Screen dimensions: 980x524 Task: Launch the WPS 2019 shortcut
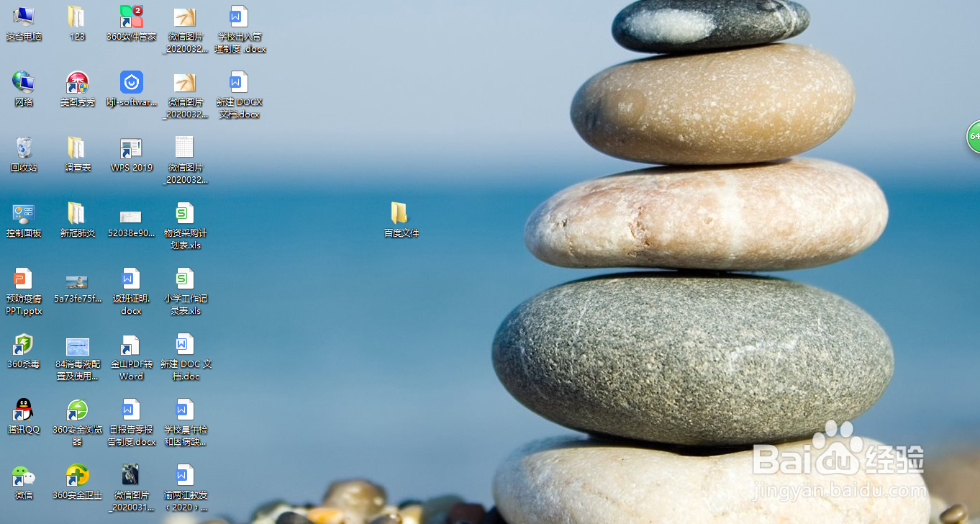pyautogui.click(x=132, y=155)
